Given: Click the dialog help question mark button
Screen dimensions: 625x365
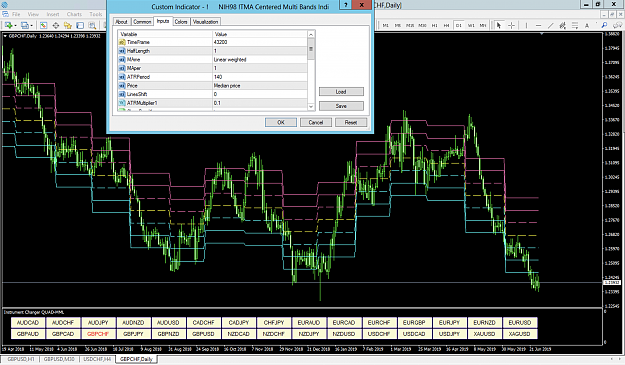Looking at the screenshot, I should click(346, 5).
